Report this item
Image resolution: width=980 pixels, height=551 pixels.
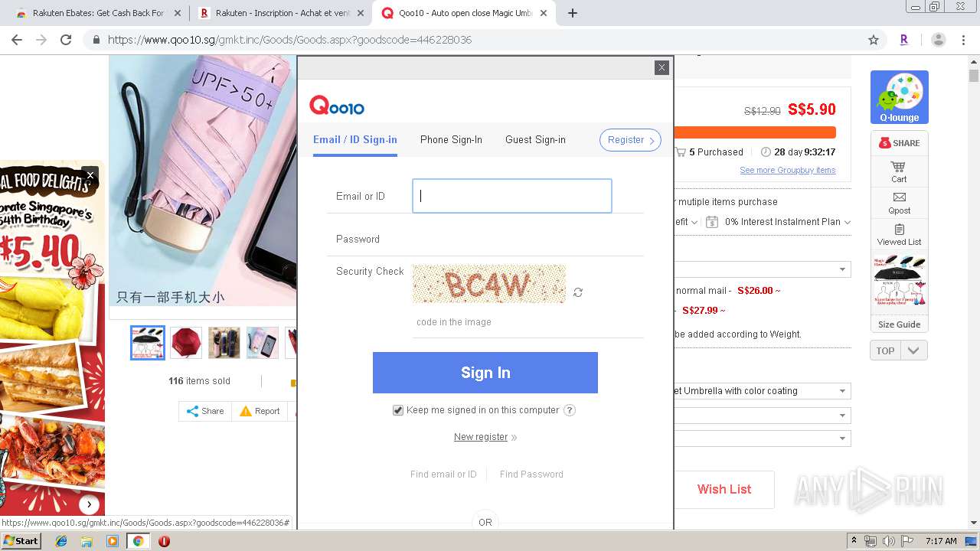(x=260, y=411)
